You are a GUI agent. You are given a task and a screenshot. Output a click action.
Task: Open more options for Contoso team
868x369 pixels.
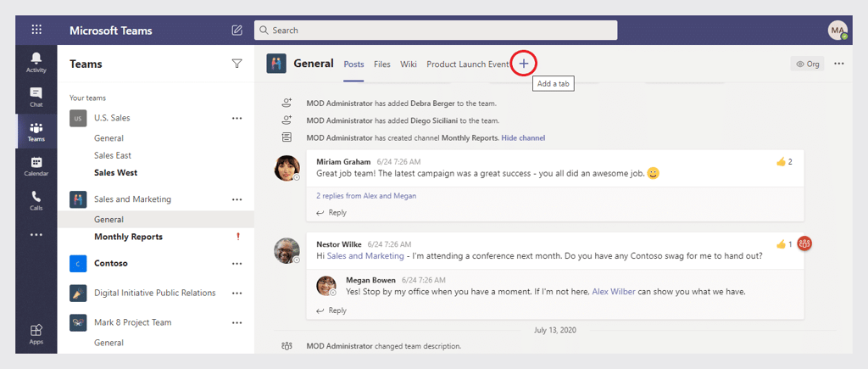coord(237,263)
